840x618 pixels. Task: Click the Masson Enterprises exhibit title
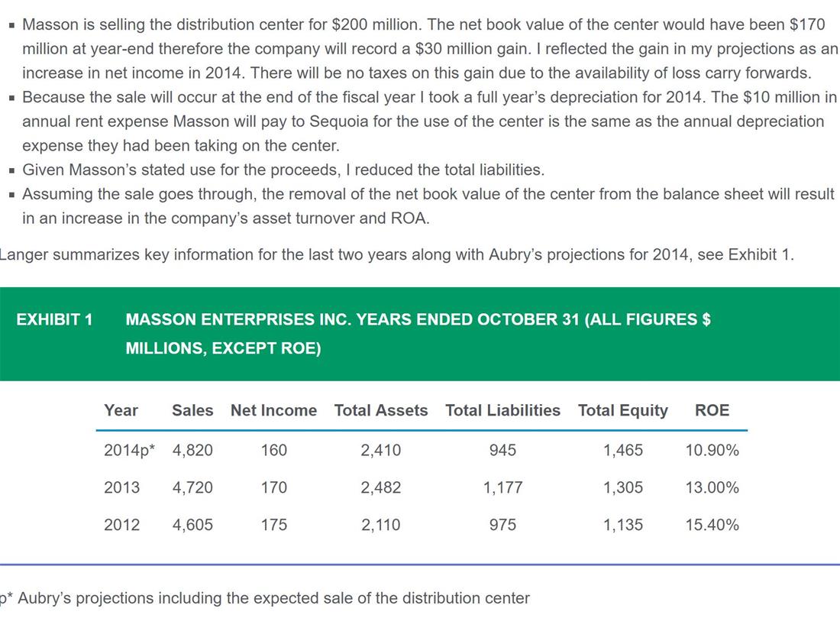click(x=418, y=334)
